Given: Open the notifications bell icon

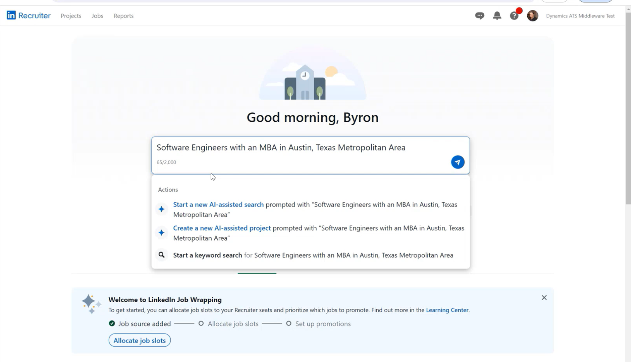Looking at the screenshot, I should 497,16.
